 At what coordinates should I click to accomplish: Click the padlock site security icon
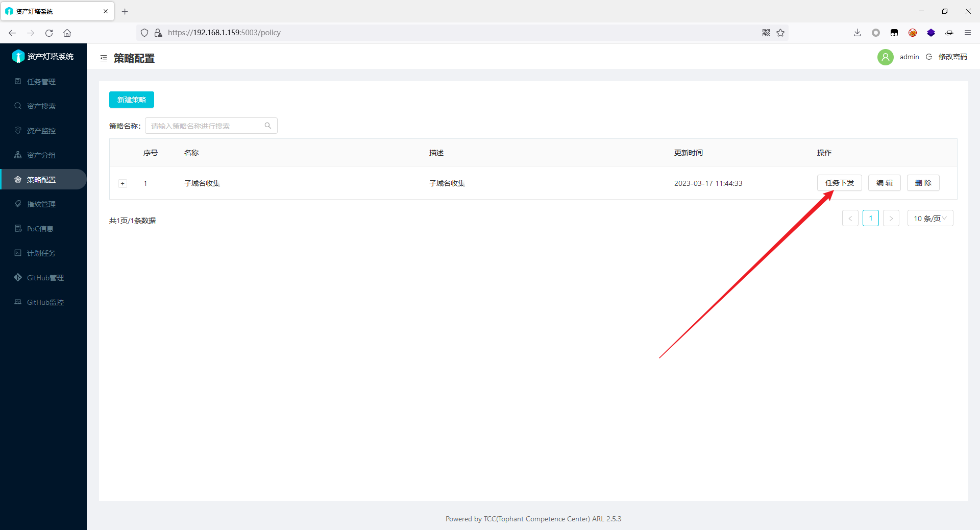point(158,33)
